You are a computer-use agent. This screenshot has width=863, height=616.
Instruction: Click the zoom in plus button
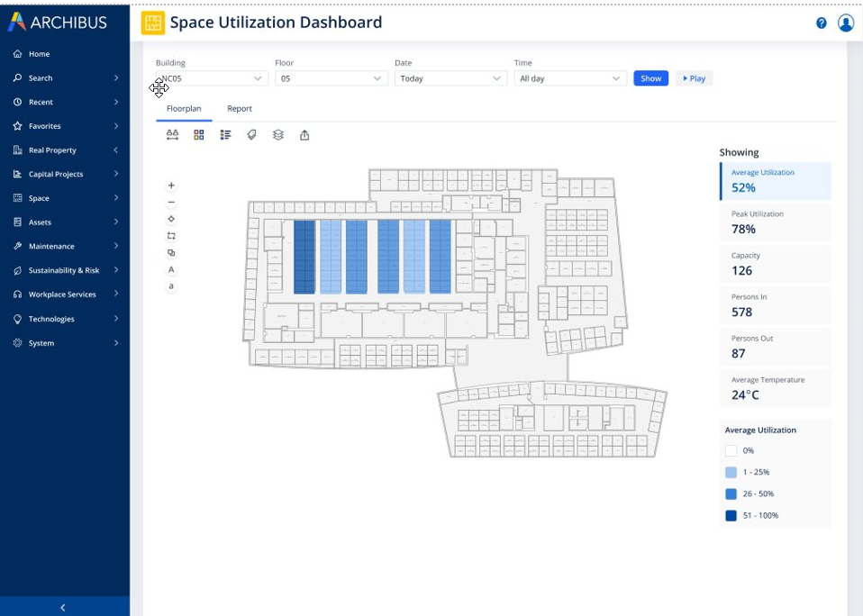click(171, 186)
